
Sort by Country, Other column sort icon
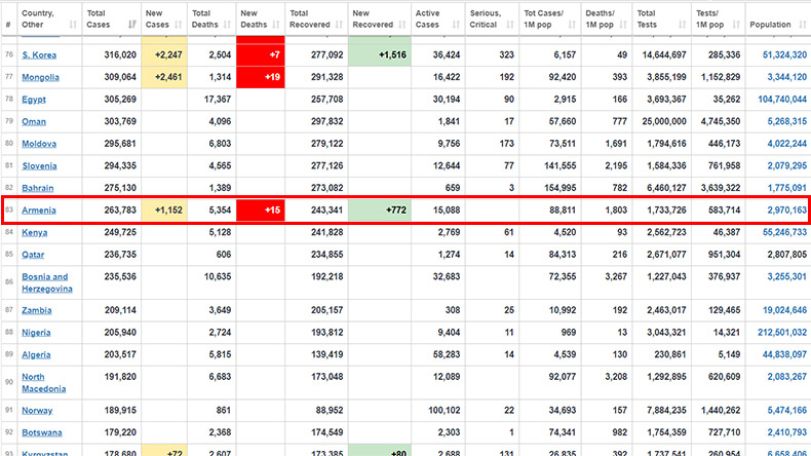pos(73,24)
